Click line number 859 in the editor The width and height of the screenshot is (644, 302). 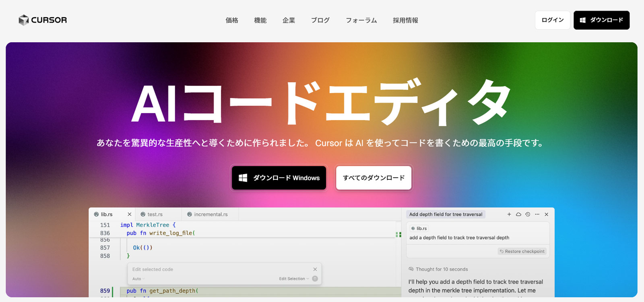coord(105,291)
